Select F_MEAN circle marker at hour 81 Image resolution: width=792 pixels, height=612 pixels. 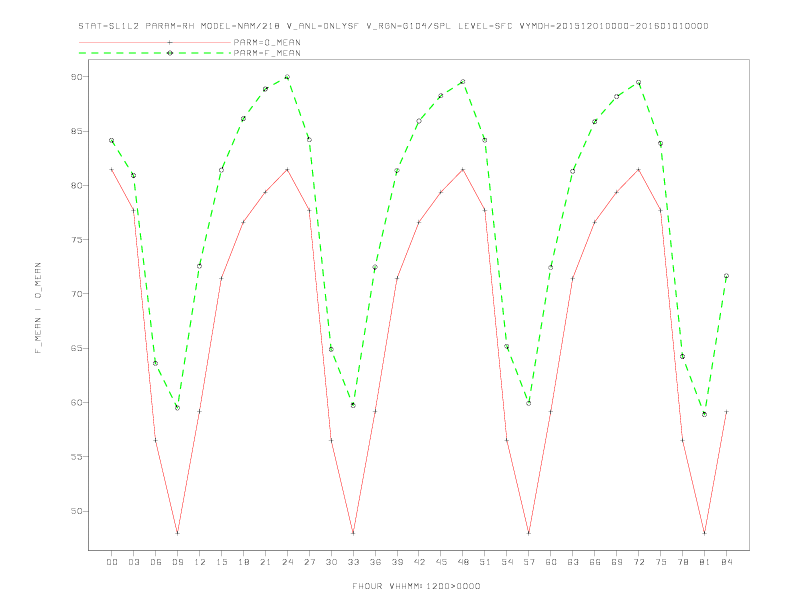(705, 414)
